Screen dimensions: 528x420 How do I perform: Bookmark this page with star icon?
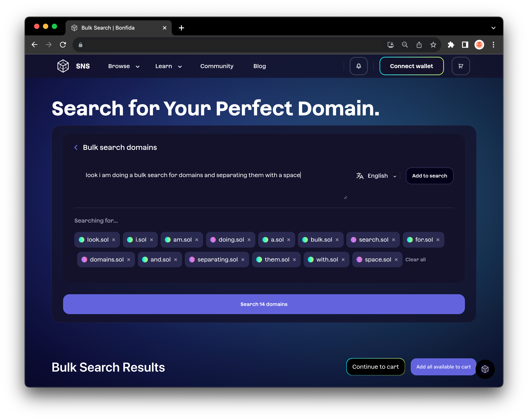[x=433, y=45]
